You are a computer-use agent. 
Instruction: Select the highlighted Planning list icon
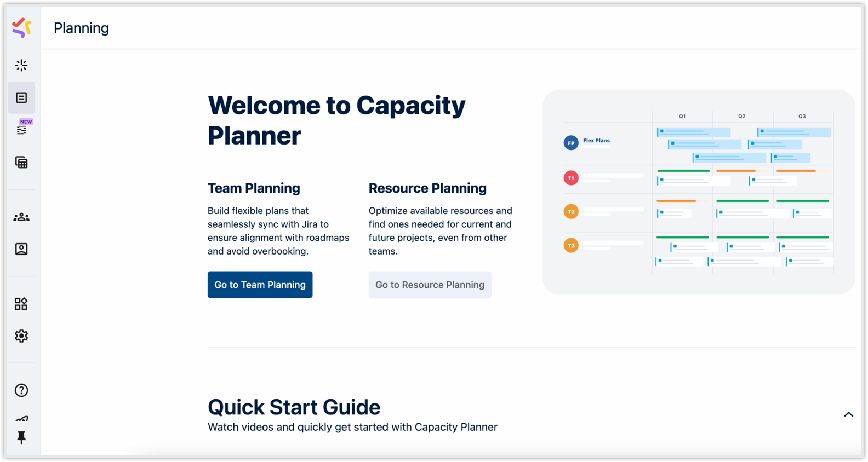tap(21, 98)
